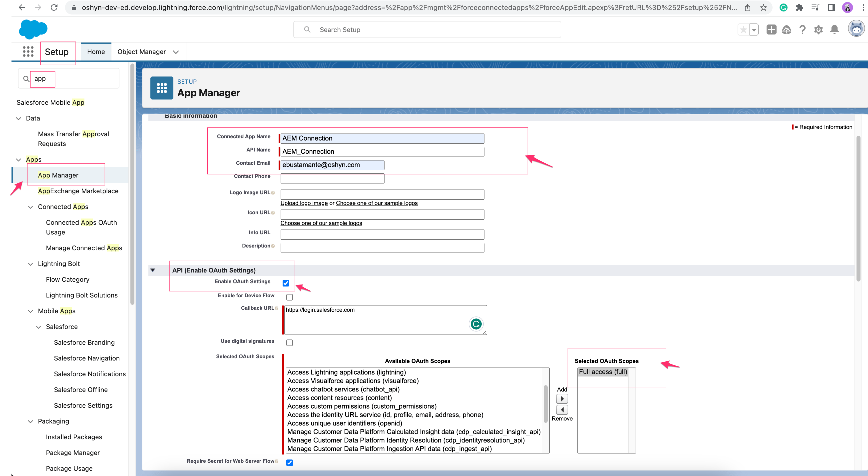Open Trailhead guidance center icon
The width and height of the screenshot is (868, 476).
[x=787, y=30]
